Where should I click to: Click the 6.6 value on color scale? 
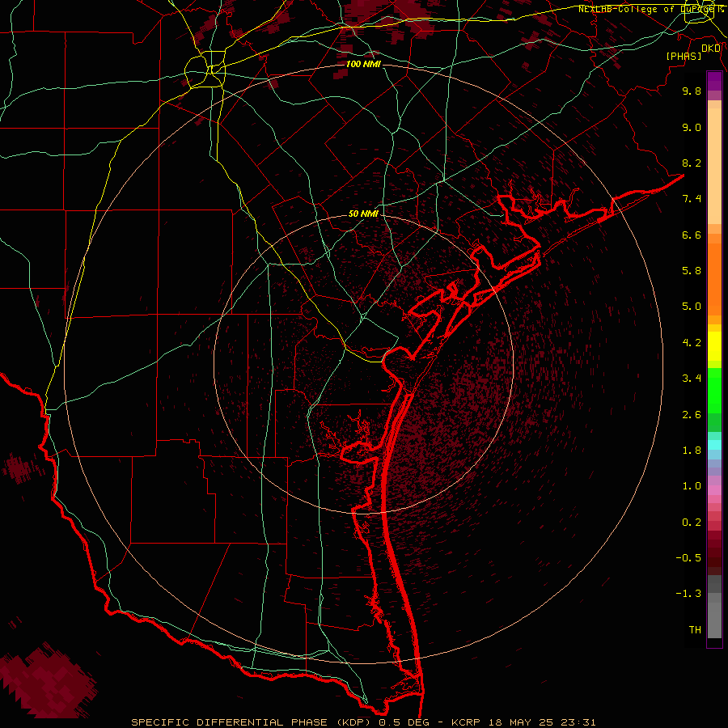click(692, 235)
